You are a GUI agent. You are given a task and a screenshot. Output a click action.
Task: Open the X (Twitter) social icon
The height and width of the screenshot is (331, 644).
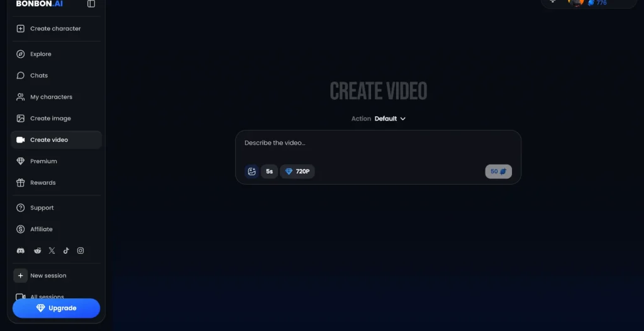(x=52, y=251)
